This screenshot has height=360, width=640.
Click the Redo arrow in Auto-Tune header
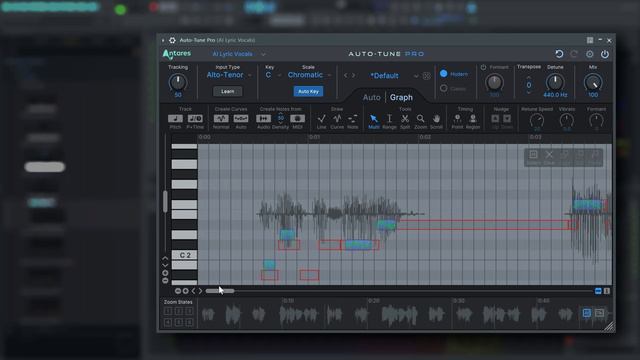574,54
